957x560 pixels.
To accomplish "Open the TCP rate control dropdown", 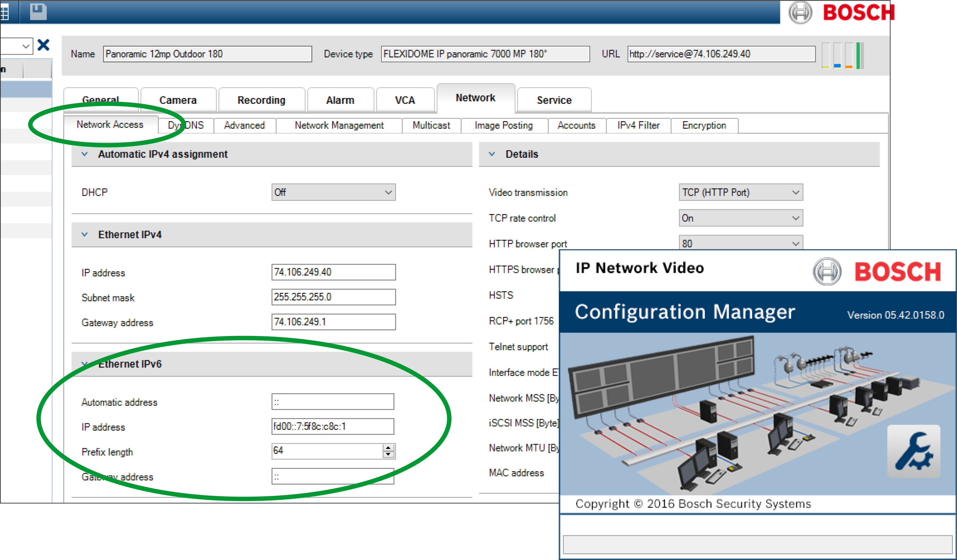I will [x=741, y=218].
